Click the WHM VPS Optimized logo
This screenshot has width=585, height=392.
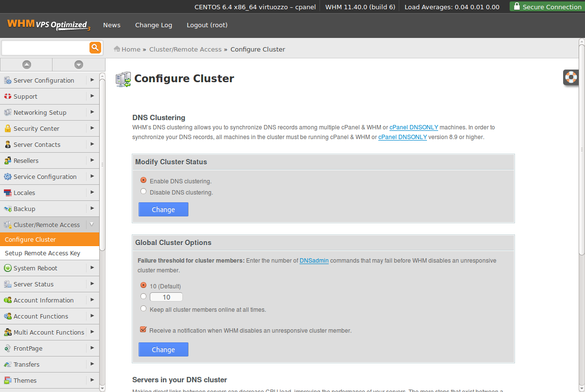pos(49,25)
